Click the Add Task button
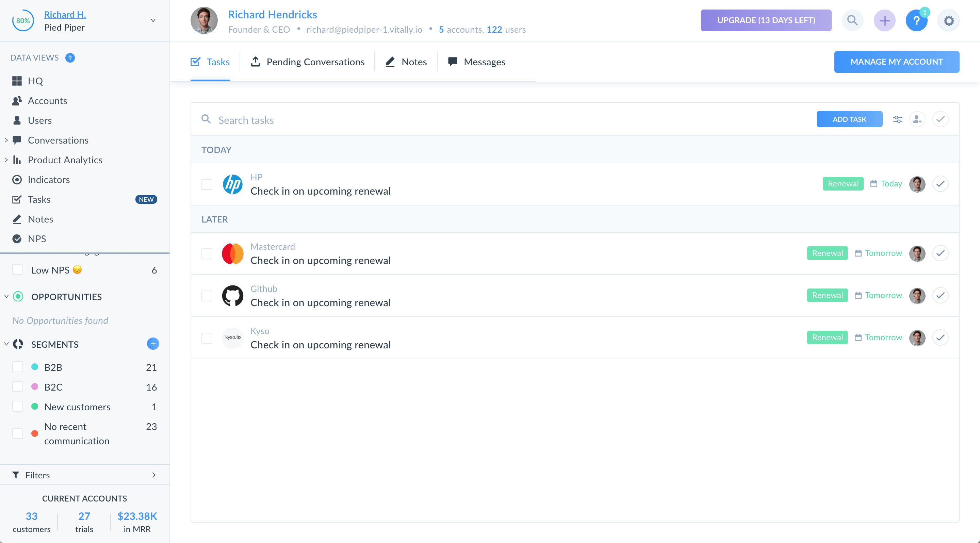The image size is (980, 543). (849, 119)
